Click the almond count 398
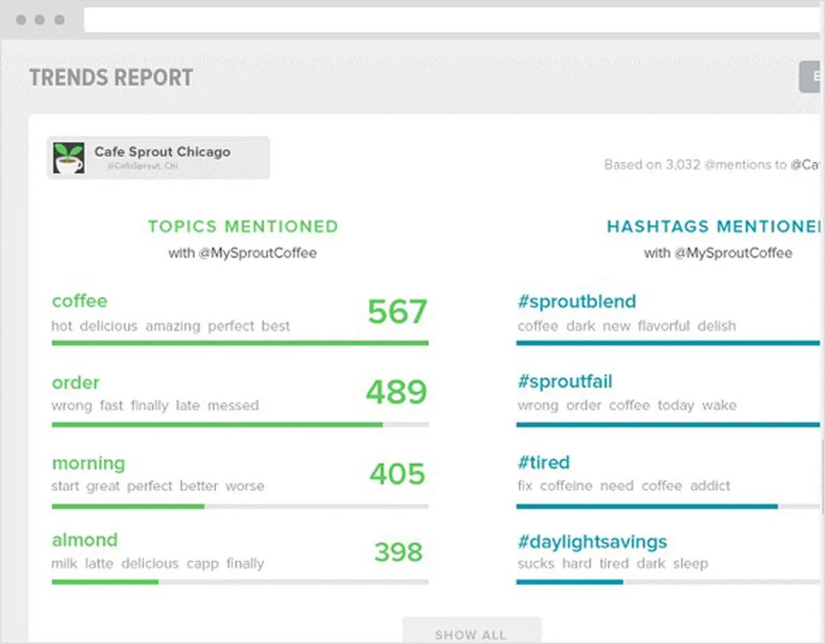The image size is (825, 644). click(x=398, y=551)
